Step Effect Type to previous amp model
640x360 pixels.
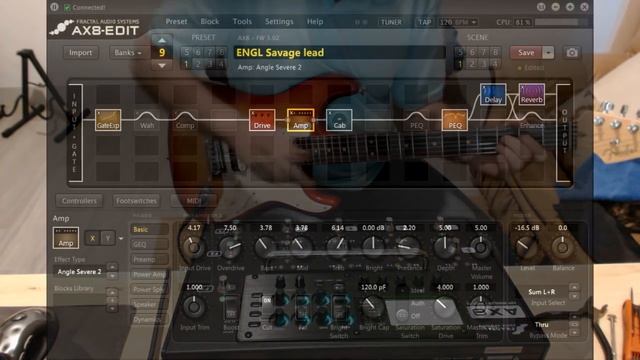point(112,267)
